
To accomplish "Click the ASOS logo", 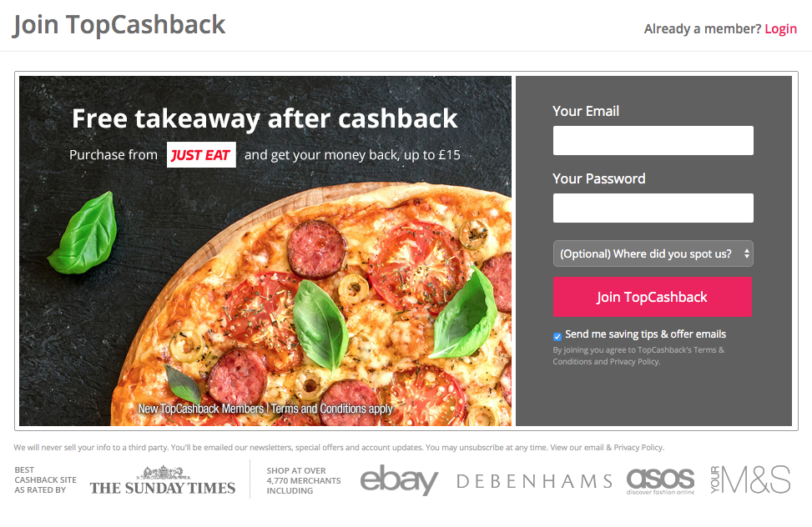I will click(660, 480).
